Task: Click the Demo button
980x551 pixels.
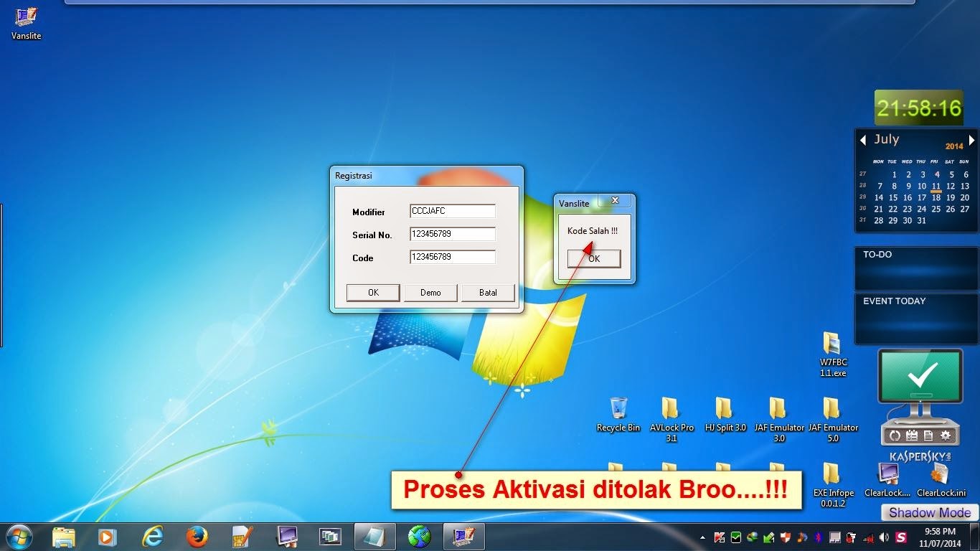Action: (430, 293)
